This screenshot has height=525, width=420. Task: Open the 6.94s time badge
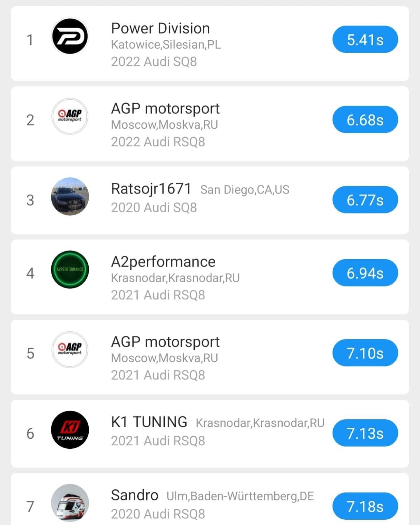365,273
